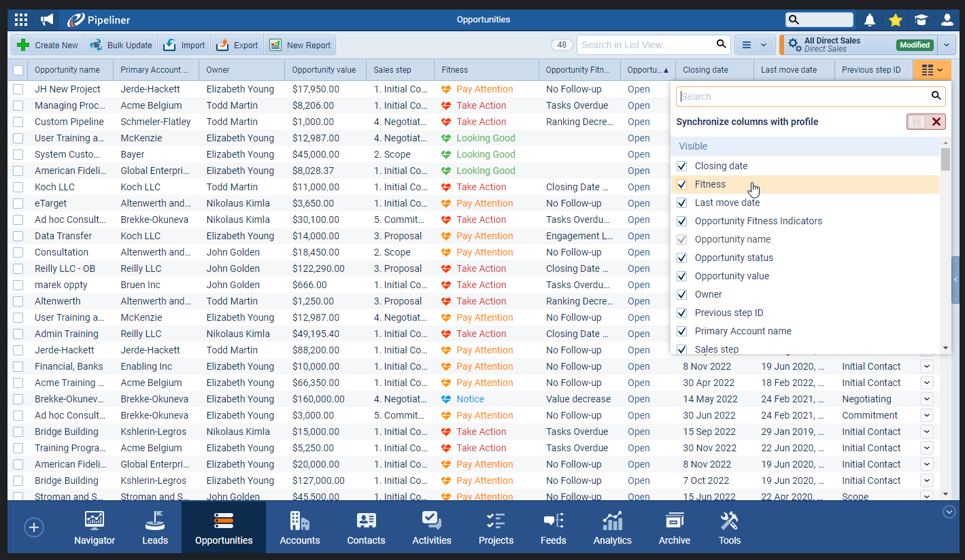
Task: Switch to the Accounts tab
Action: tap(299, 528)
